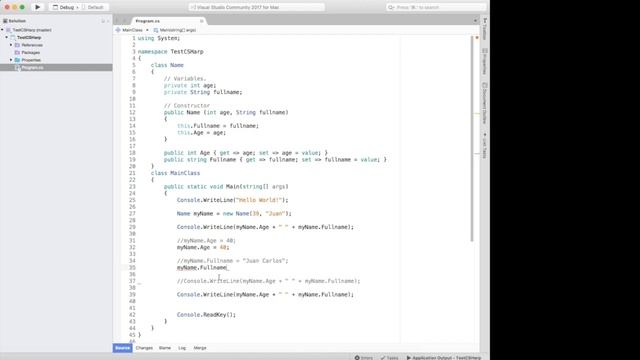Viewport: 640px width, 360px height.
Task: Open the Debug configuration dropdown
Action: tap(64, 7)
